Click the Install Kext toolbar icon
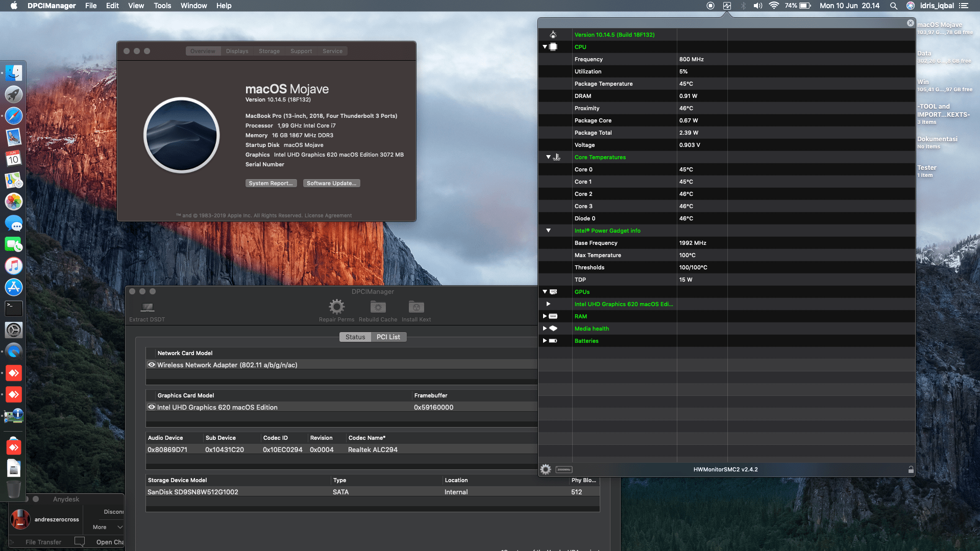This screenshot has width=980, height=551. [416, 306]
